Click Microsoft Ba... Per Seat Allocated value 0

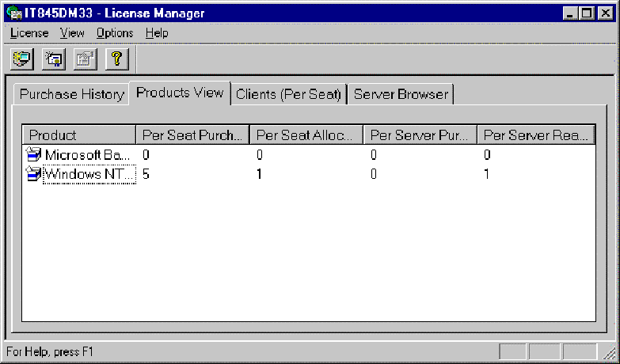[x=260, y=154]
